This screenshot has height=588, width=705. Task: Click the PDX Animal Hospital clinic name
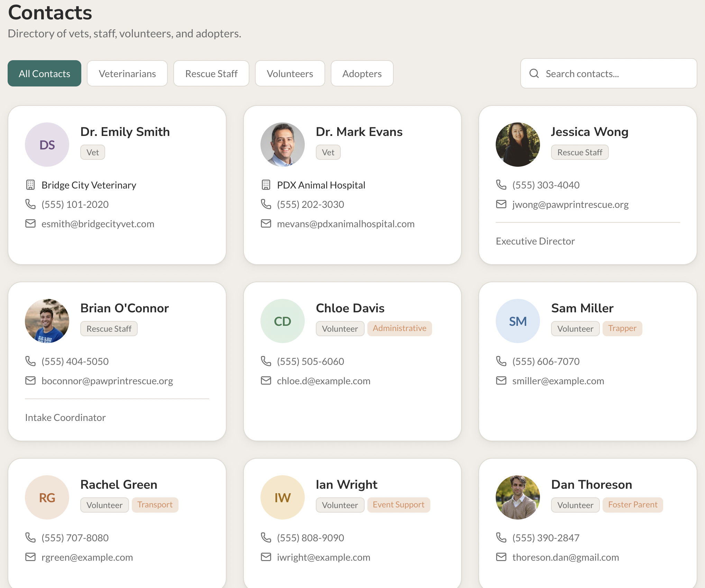[x=321, y=185]
